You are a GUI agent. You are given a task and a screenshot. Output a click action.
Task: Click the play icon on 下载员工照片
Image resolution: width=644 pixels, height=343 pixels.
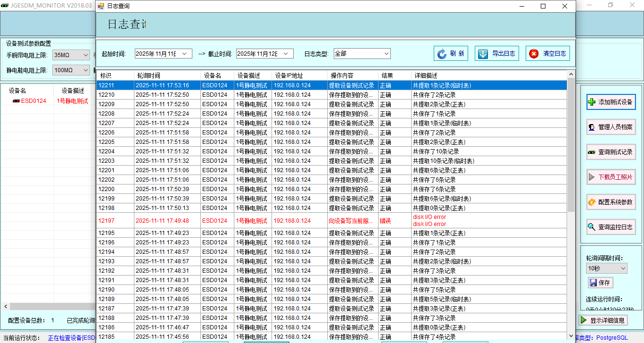592,177
